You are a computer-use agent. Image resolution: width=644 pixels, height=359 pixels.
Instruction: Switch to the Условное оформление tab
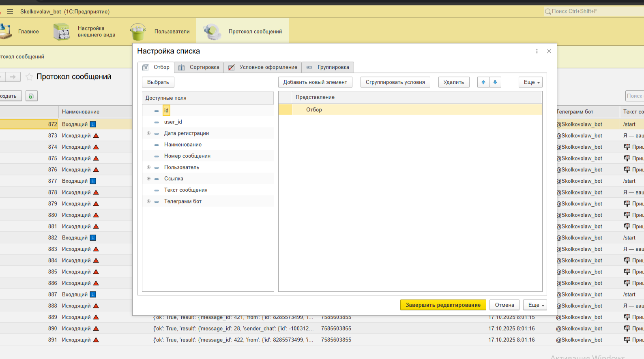(x=263, y=67)
